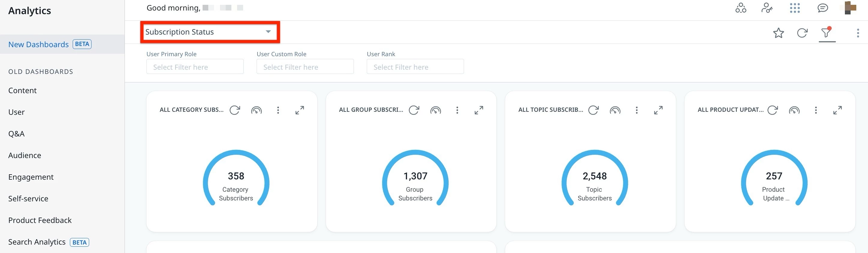Open the three-dot menu on the All Product Updates widget
Screen dimensions: 868x253
[816, 110]
